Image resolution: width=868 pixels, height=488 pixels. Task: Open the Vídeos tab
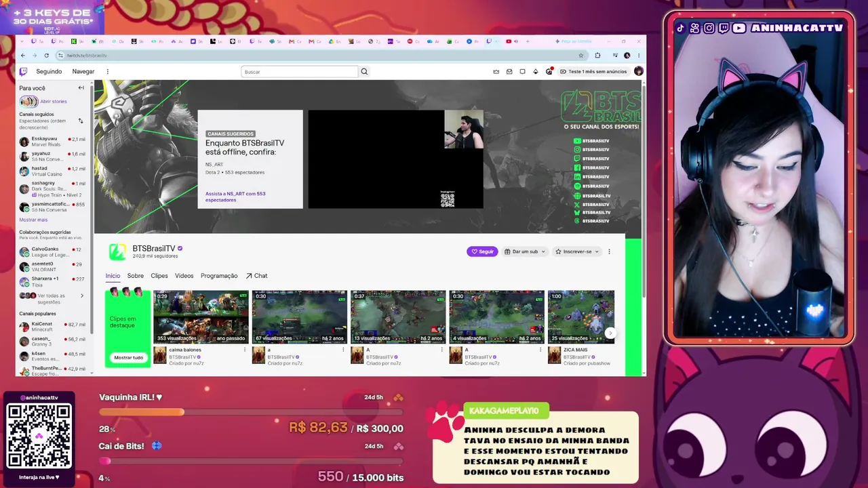coord(184,276)
